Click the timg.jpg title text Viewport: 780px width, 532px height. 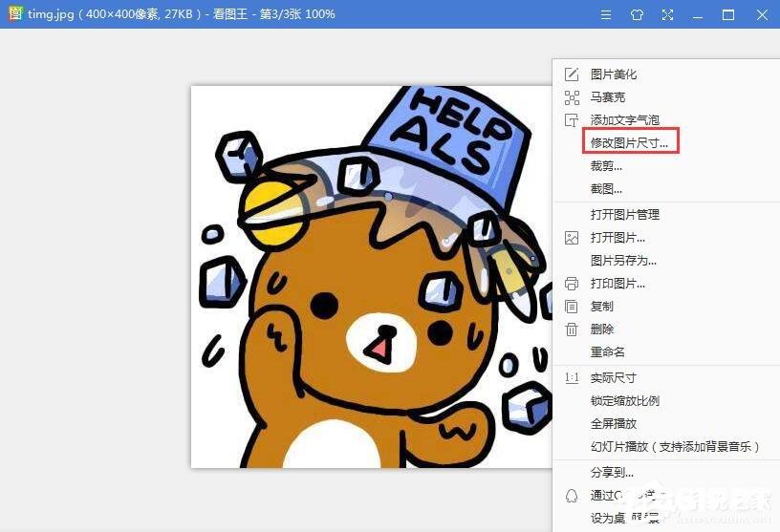[x=51, y=14]
